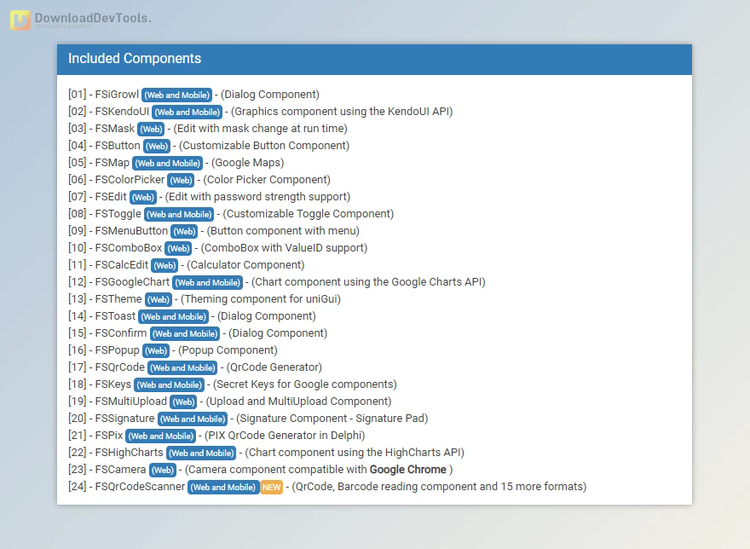Viewport: 750px width, 549px height.
Task: Click the PIX QrCode Generator in Delphi text
Action: click(x=285, y=435)
